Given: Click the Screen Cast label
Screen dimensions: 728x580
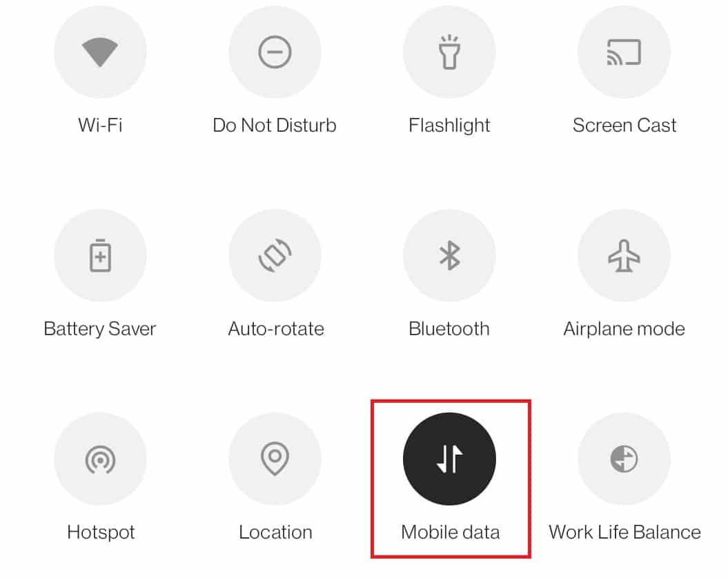Looking at the screenshot, I should pos(624,126).
